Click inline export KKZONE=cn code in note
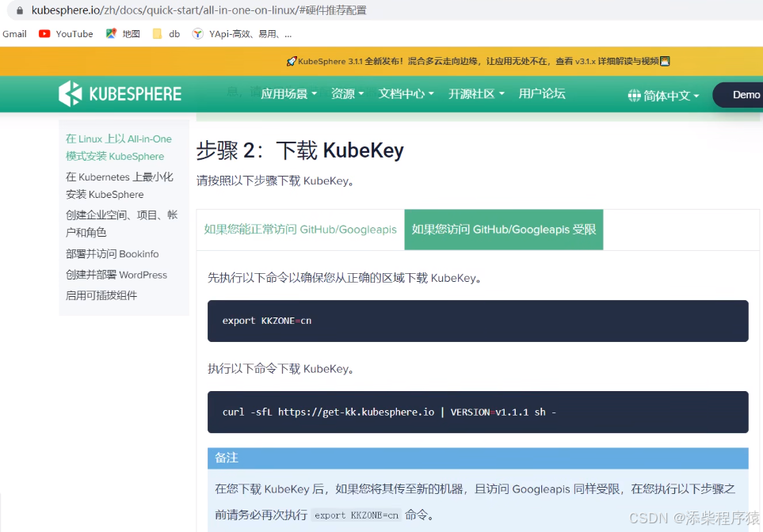Viewport: 763px width, 532px height. click(x=357, y=515)
